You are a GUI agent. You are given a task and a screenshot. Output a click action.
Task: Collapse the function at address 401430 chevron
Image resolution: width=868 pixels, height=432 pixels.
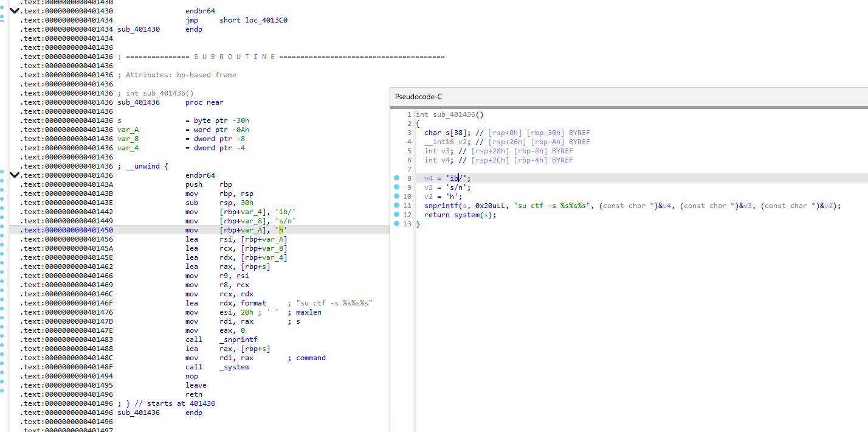[15, 10]
